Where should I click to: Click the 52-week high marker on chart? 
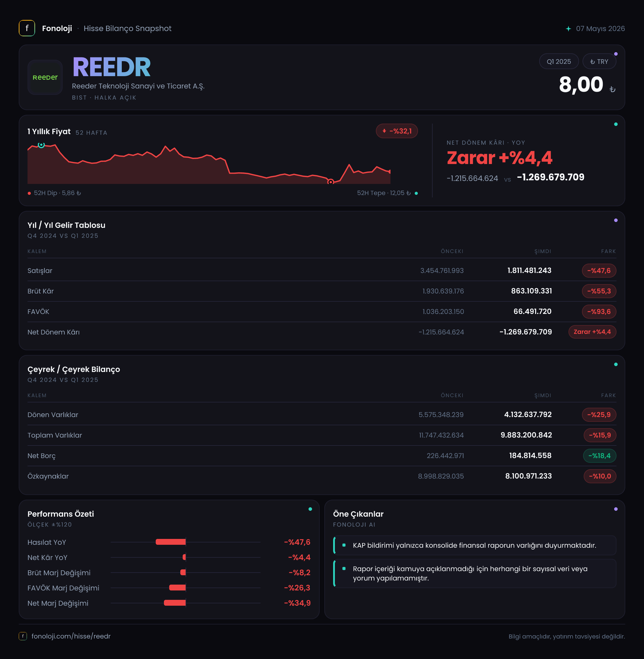coord(41,145)
